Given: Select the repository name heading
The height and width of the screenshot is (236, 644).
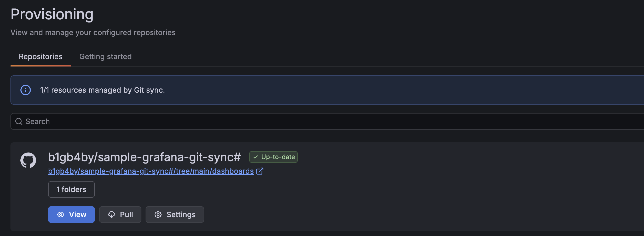Looking at the screenshot, I should (144, 157).
